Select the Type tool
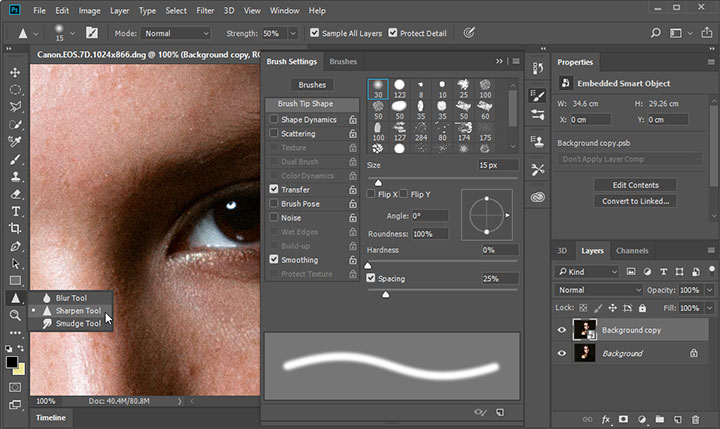This screenshot has height=429, width=720. (x=15, y=211)
